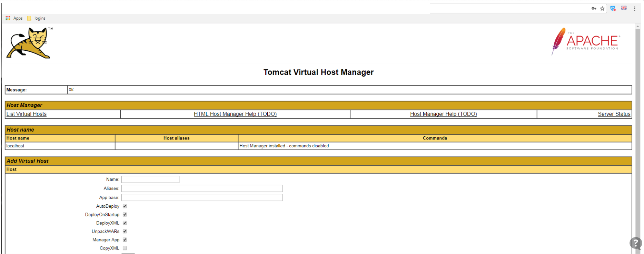The width and height of the screenshot is (644, 254).
Task: Open the browser three-dot menu
Action: coord(635,8)
